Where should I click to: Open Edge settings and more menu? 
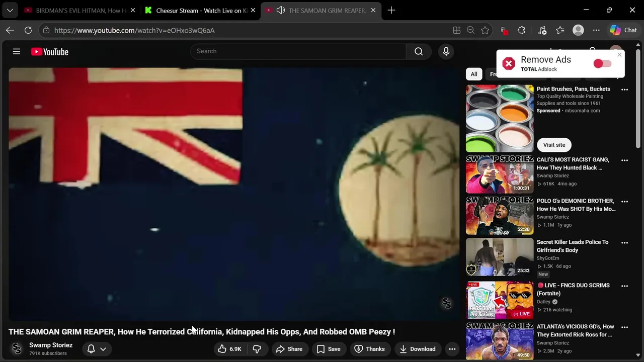tap(596, 30)
